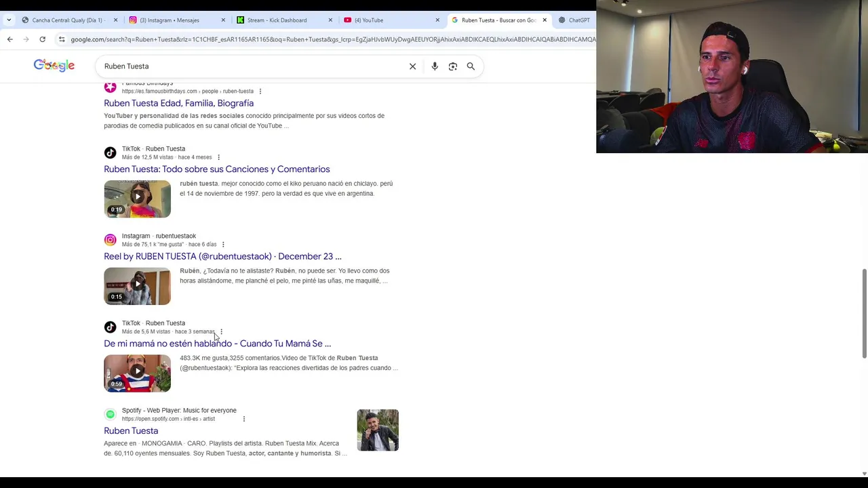This screenshot has height=488, width=868.
Task: Click the Instagram result favicon
Action: click(110, 240)
